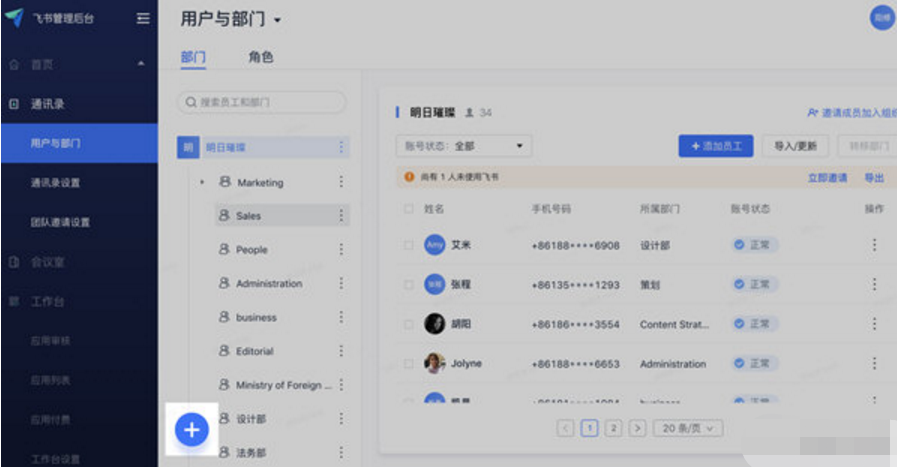Click the 添加员工 button
The height and width of the screenshot is (467, 897).
tap(716, 146)
